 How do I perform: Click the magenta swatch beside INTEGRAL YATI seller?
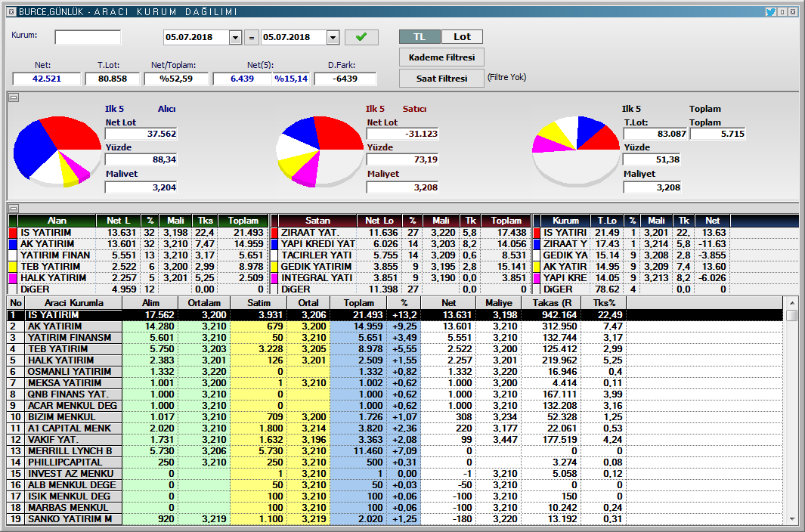click(x=274, y=278)
